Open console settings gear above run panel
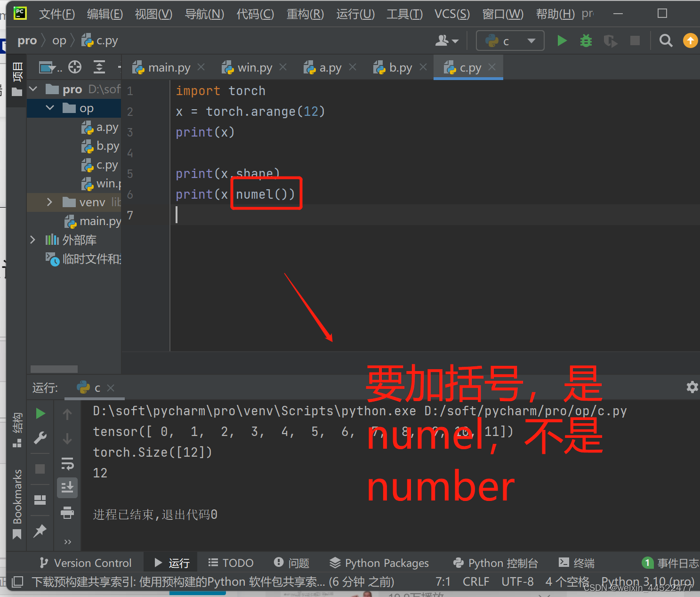The height and width of the screenshot is (597, 700). coord(692,387)
